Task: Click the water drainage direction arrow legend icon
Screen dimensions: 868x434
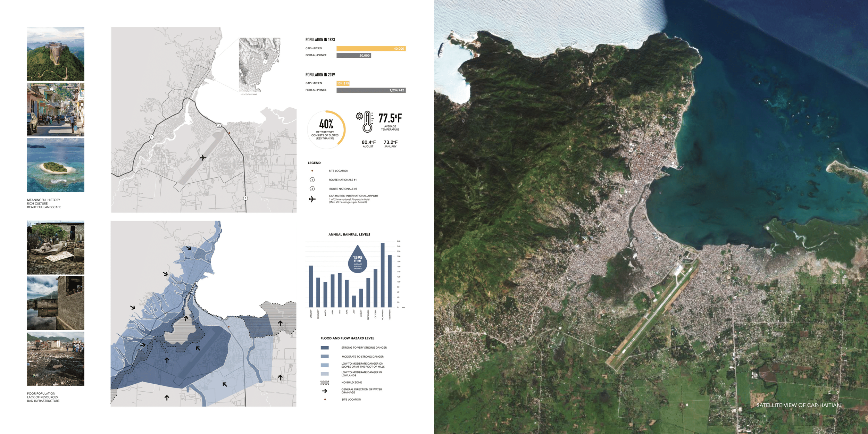Action: pos(325,391)
